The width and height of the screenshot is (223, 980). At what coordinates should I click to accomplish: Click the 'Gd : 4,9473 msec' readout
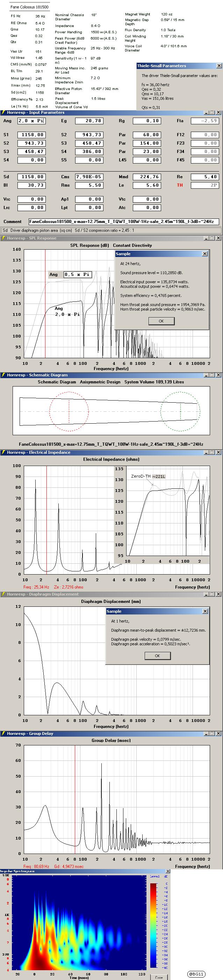pos(69,866)
